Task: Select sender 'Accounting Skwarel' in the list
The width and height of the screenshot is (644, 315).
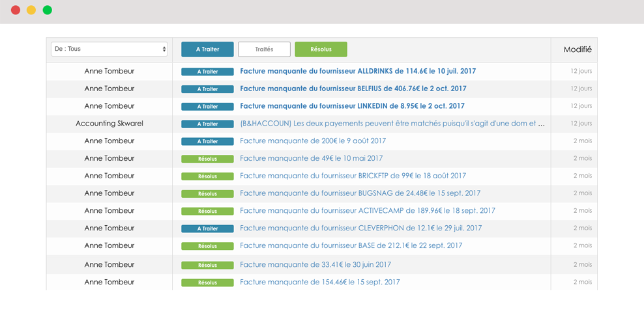Action: tap(110, 124)
